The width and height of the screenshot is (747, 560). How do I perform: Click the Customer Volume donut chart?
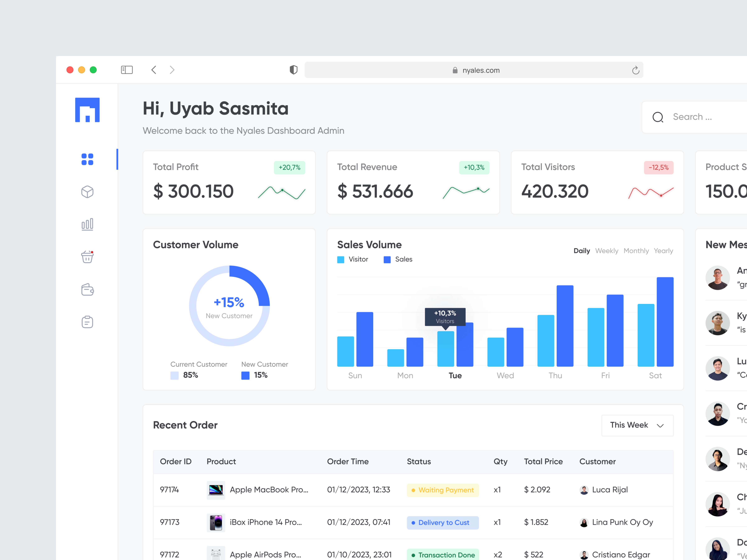click(229, 306)
